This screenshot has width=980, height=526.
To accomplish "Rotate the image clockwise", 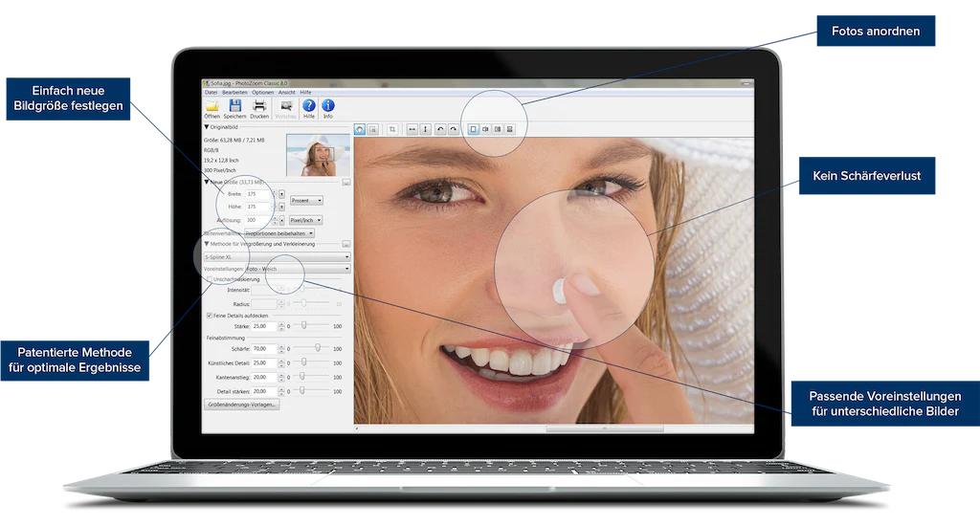I will point(453,129).
